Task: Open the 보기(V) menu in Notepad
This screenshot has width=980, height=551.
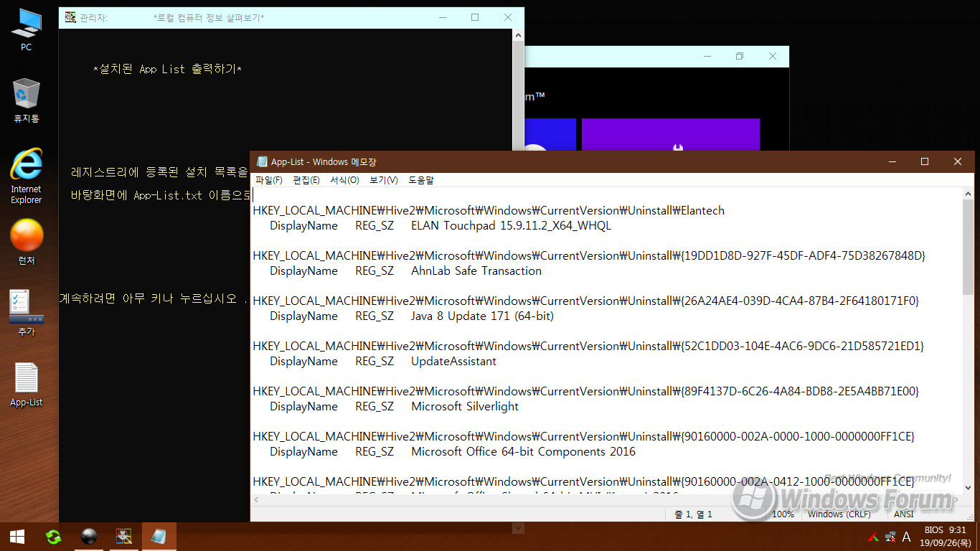Action: 384,180
